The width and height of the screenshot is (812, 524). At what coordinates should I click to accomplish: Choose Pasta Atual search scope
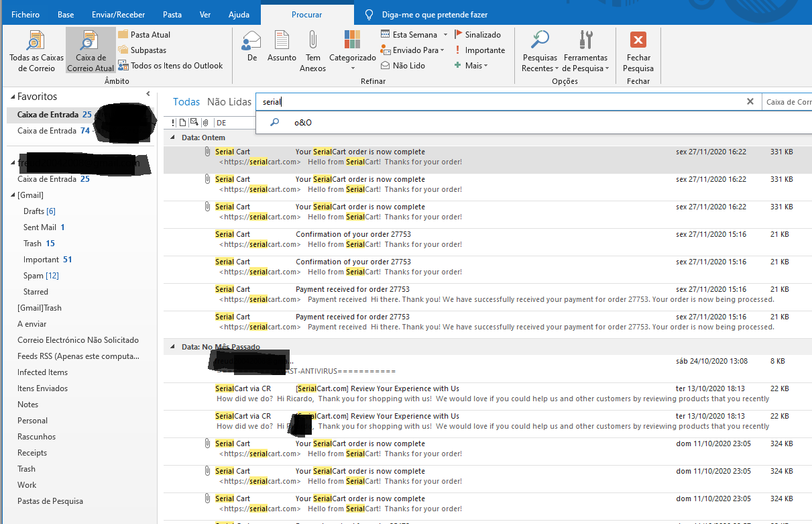click(x=144, y=34)
